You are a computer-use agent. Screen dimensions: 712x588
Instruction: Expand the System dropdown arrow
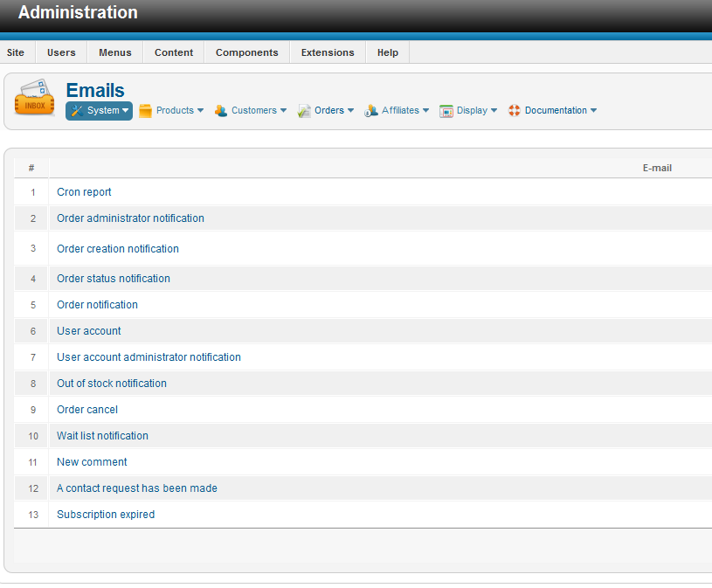(125, 110)
